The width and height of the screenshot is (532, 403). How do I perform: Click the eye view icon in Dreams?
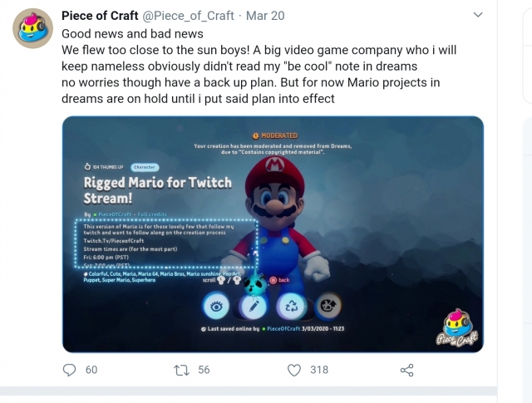[216, 307]
